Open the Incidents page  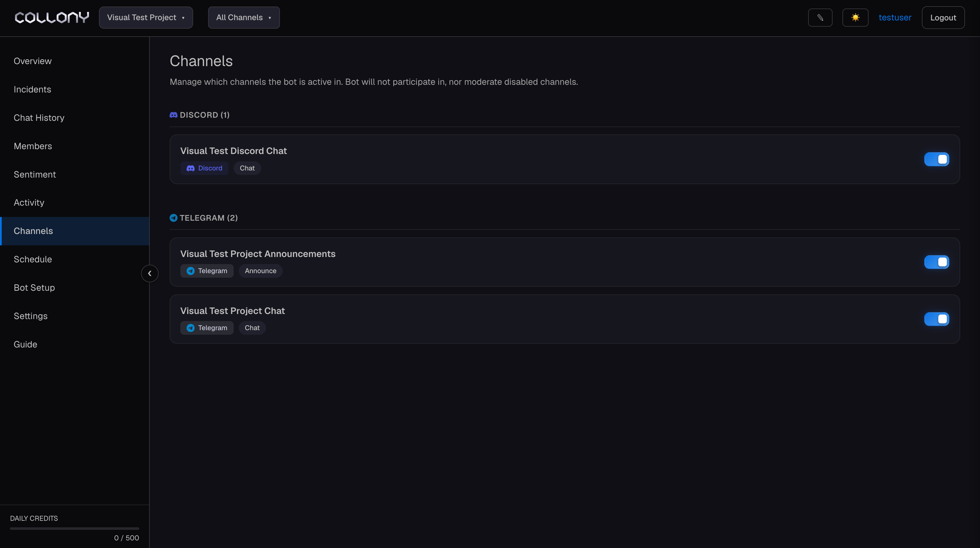click(75, 89)
